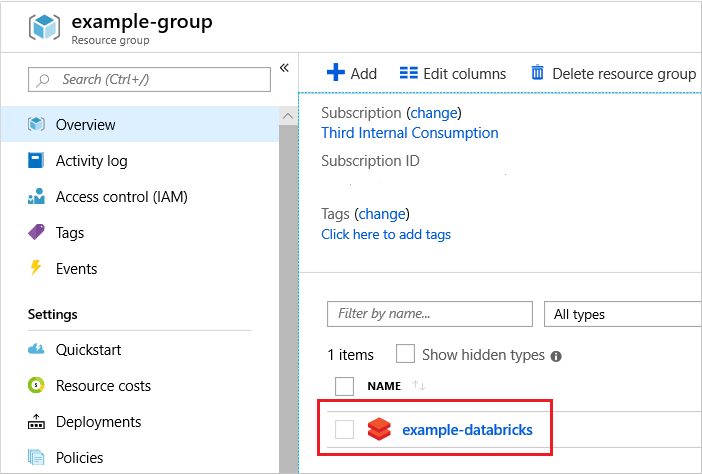This screenshot has height=474, width=702.
Task: Open the example-databricks resource link
Action: (467, 430)
